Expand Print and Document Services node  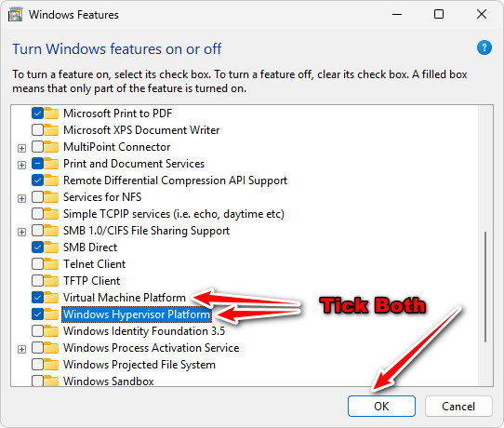tap(21, 165)
